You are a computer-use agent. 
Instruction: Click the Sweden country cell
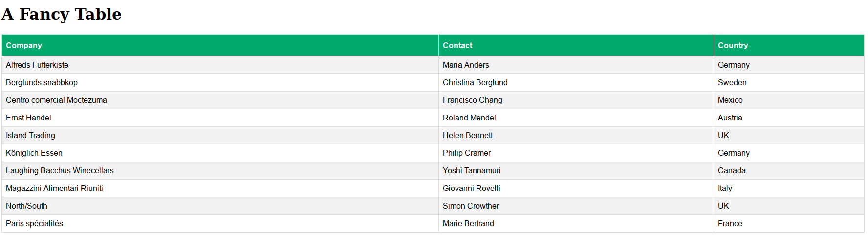[732, 82]
